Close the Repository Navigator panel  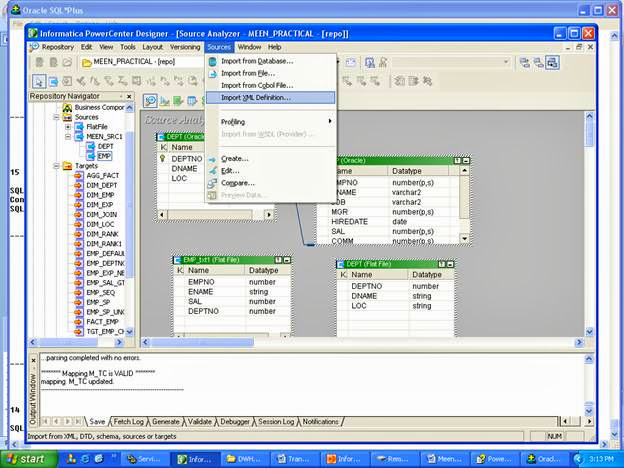tap(129, 96)
